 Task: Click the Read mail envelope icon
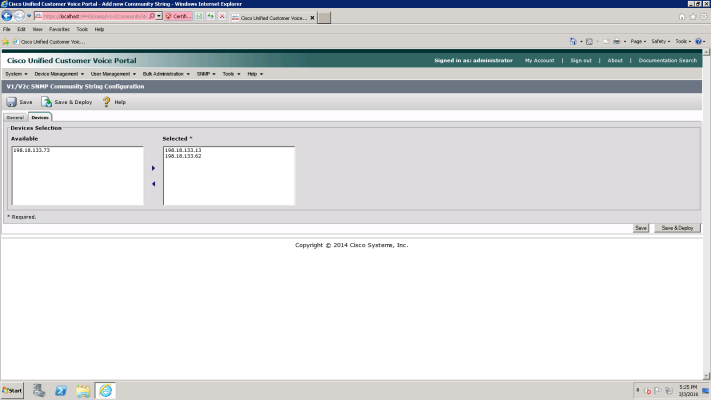tap(606, 41)
